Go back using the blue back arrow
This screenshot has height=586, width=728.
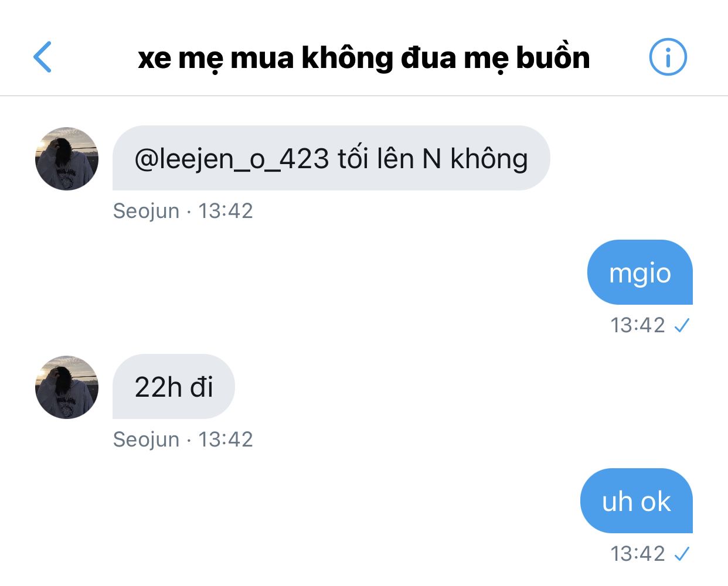(x=42, y=57)
